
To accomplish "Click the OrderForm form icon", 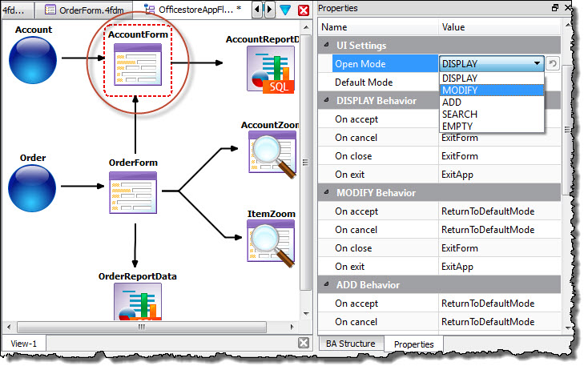I will (x=133, y=193).
